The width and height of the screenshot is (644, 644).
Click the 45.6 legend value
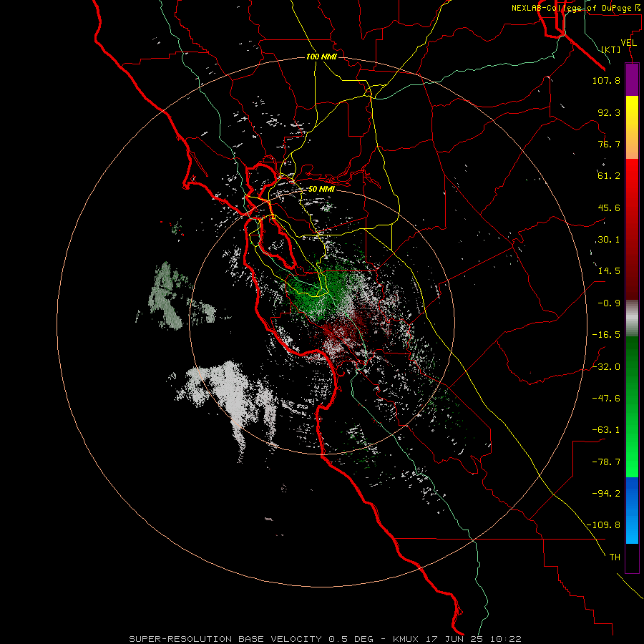tap(609, 208)
